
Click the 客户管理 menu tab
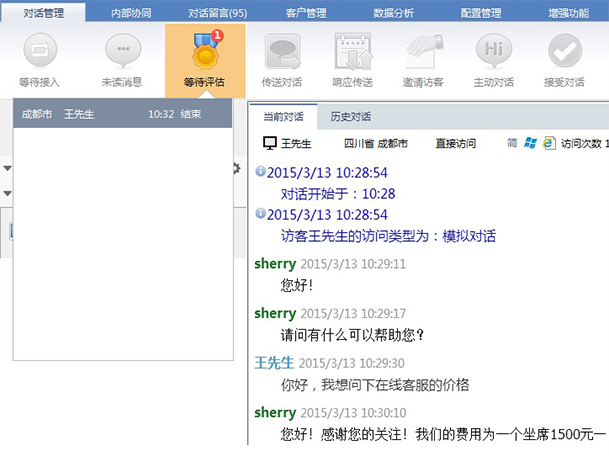coord(307,12)
